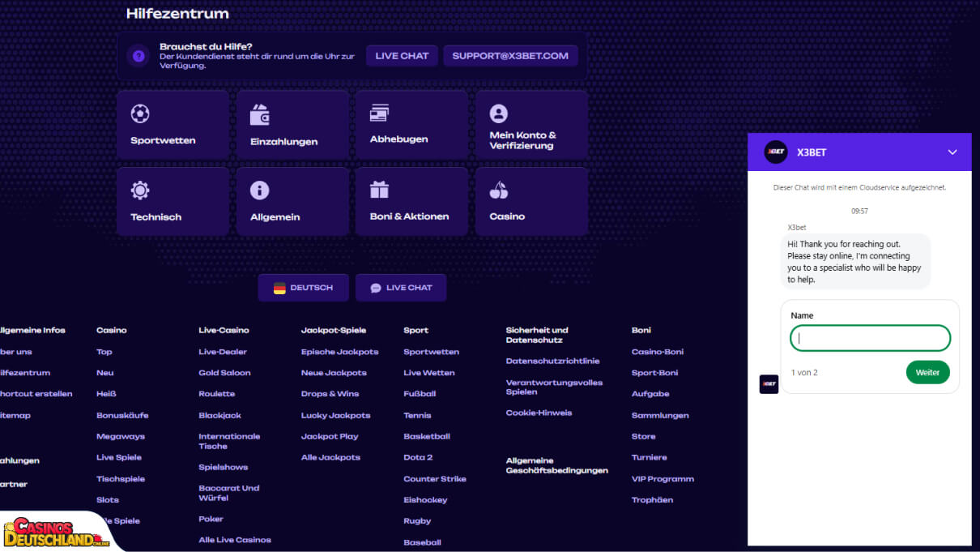Open Allgemeine Geschäftsbedingungen link
The width and height of the screenshot is (980, 552).
[557, 465]
